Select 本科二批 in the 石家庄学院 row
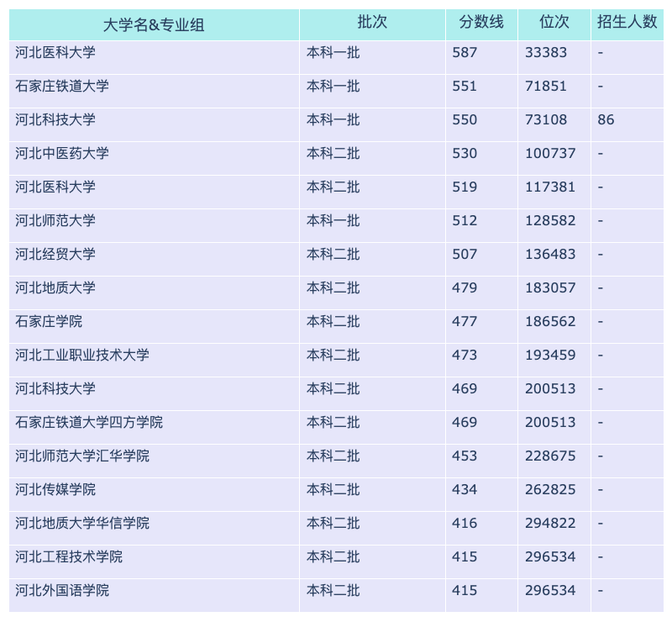Screen dimensions: 672x622 [x=333, y=321]
